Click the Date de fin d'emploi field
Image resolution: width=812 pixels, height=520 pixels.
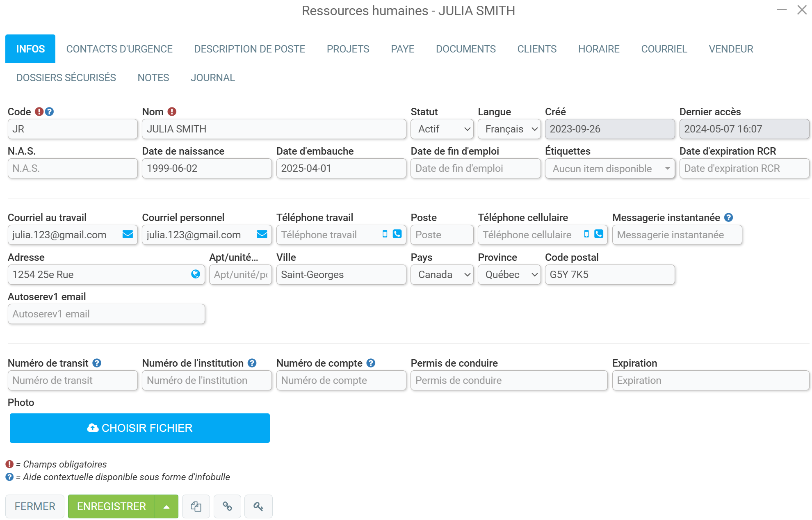476,169
